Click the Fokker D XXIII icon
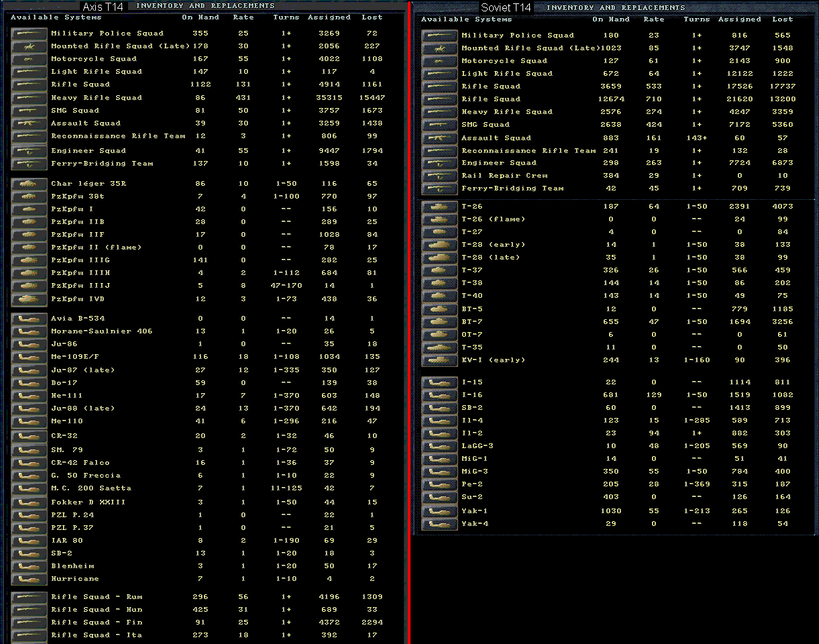Screen dimensions: 819x644 coord(30,502)
